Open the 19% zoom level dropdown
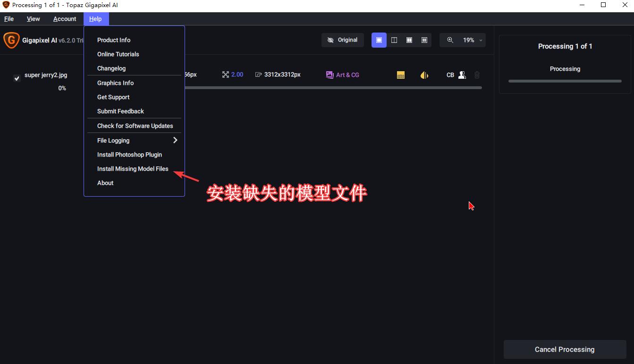Viewport: 634px width, 364px height. coord(473,40)
